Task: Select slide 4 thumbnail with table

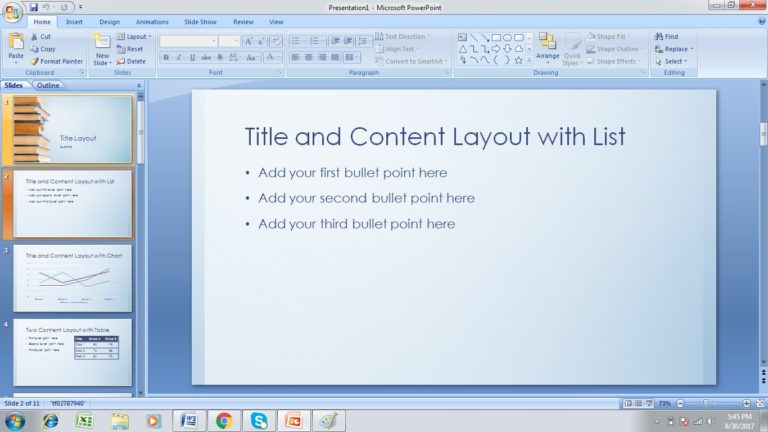Action: coord(72,352)
